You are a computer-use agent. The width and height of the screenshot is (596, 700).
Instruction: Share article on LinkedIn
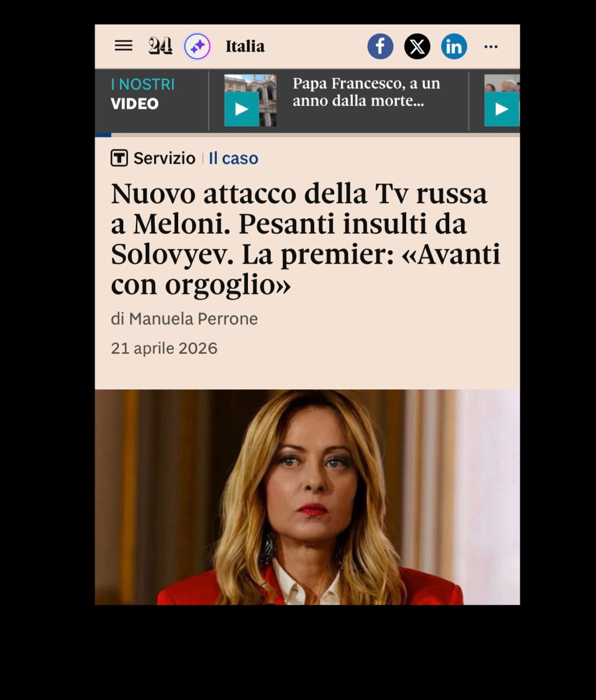(x=454, y=47)
